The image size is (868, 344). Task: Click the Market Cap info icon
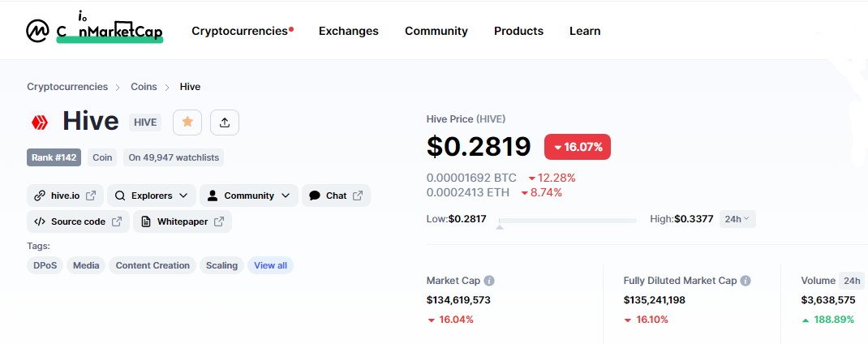(489, 281)
